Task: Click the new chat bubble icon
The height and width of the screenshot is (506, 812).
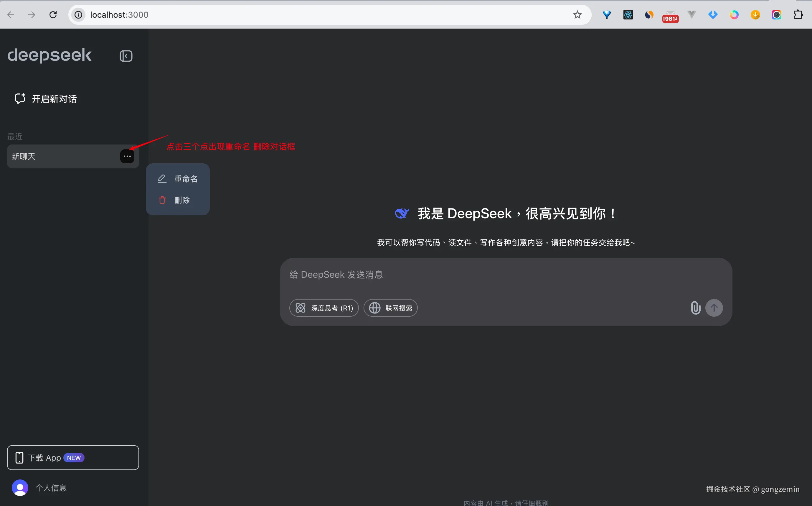Action: click(x=20, y=98)
